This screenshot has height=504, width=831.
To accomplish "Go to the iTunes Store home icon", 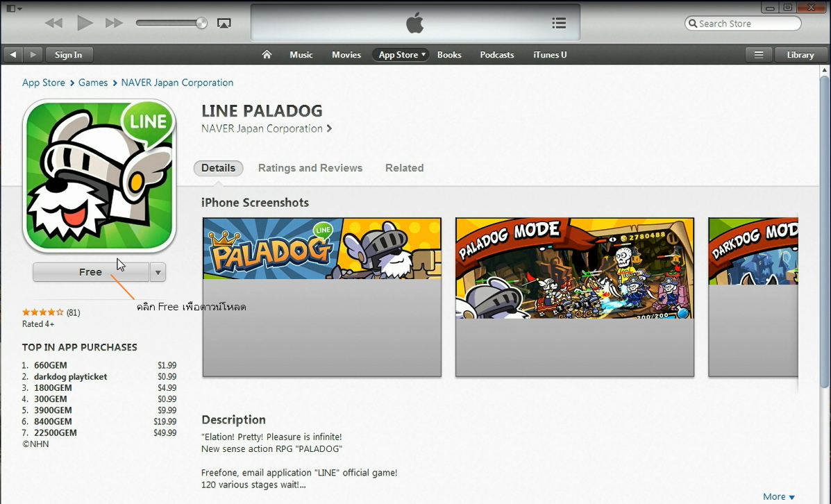I will (x=267, y=54).
